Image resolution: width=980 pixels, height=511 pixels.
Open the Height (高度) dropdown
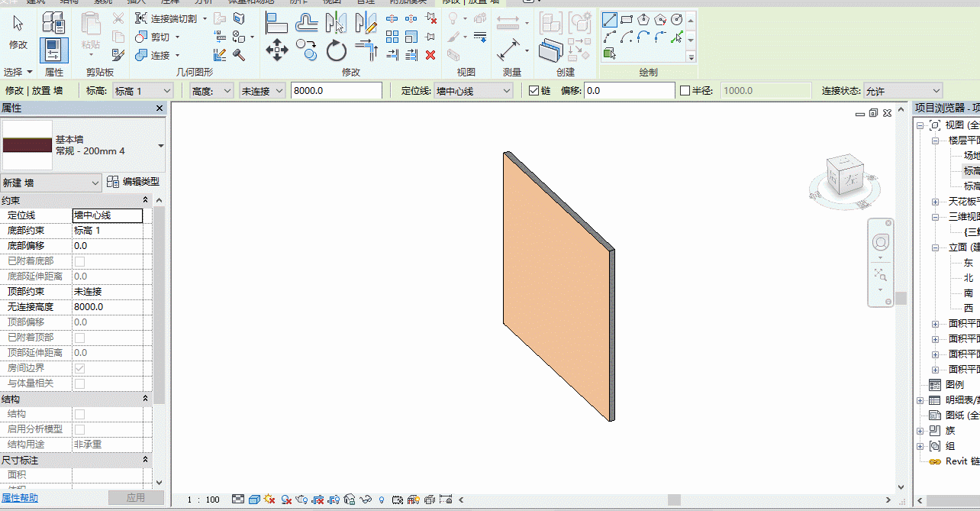212,91
